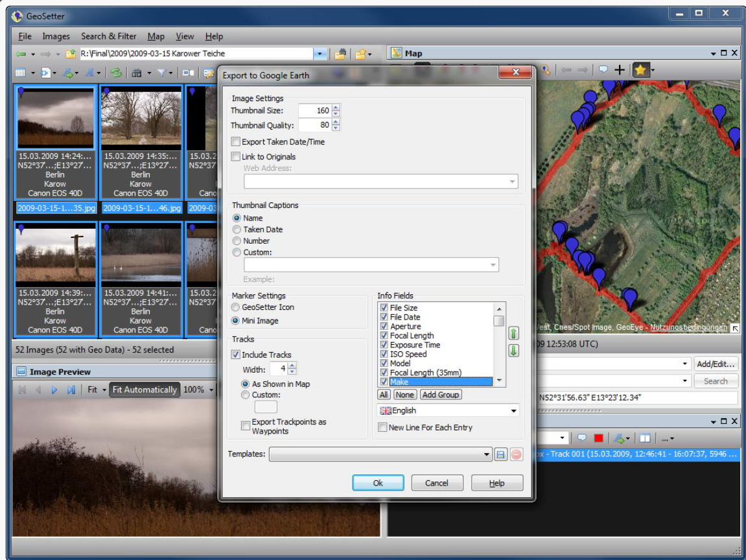Click the thumbnail view mode grid icon
The height and width of the screenshot is (560, 746).
(x=21, y=73)
